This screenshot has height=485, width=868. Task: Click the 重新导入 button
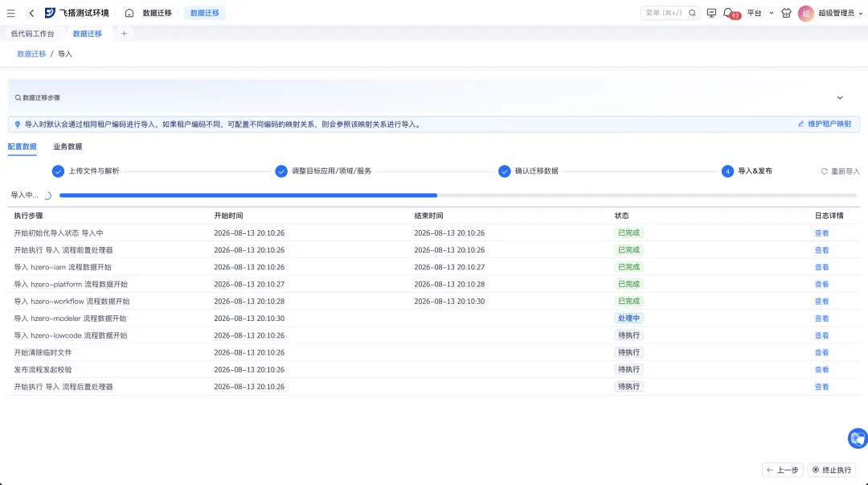(x=841, y=171)
